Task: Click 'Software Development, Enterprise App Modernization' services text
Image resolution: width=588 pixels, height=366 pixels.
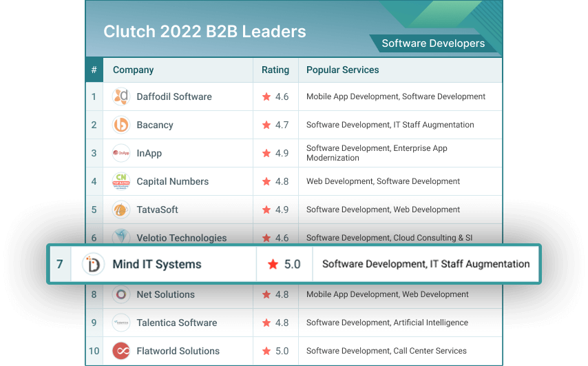Action: [377, 153]
